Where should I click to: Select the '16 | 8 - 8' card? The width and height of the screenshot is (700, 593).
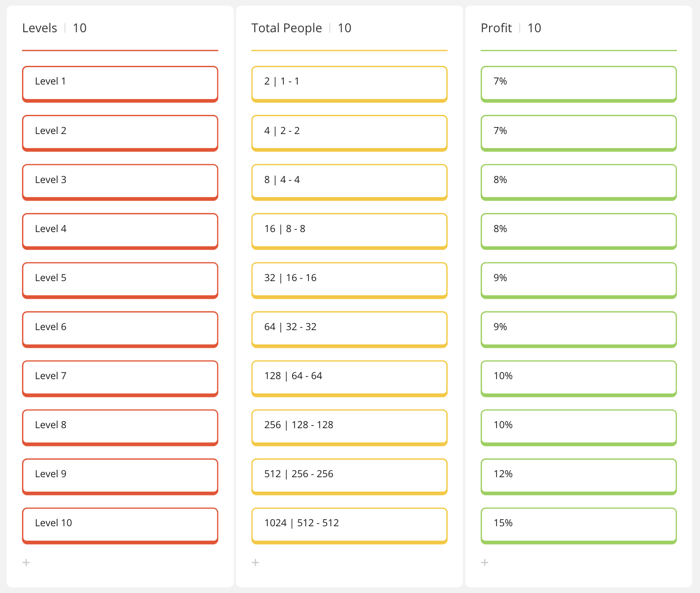click(x=350, y=231)
